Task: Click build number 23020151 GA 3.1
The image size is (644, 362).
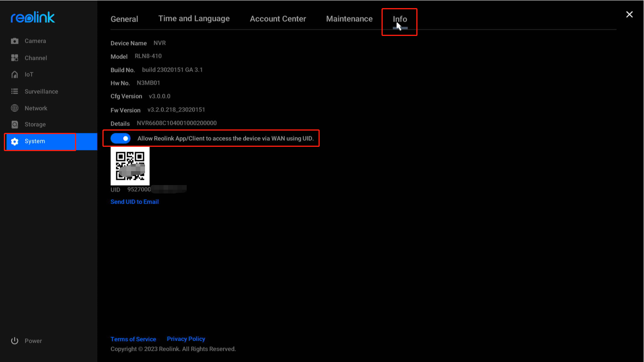Action: tap(172, 70)
